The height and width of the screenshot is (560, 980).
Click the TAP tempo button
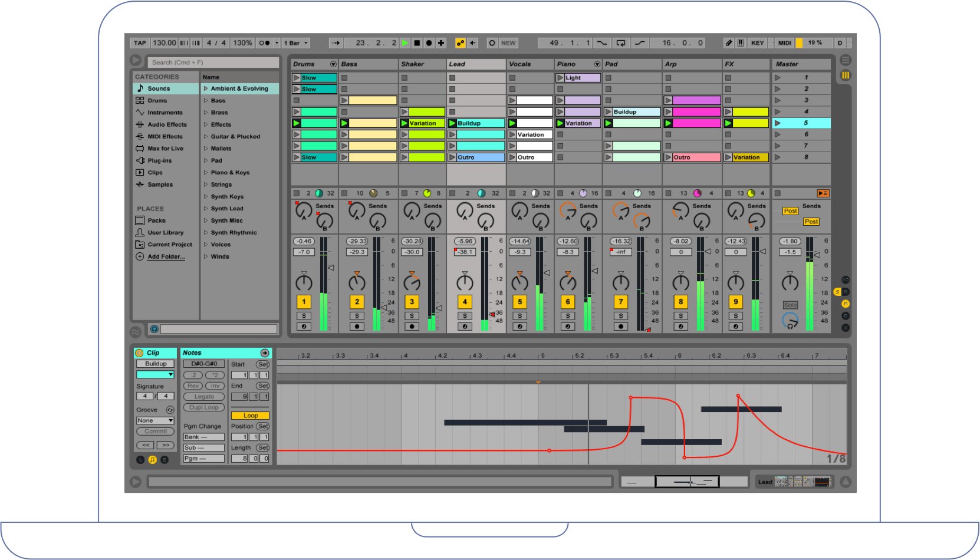click(140, 42)
